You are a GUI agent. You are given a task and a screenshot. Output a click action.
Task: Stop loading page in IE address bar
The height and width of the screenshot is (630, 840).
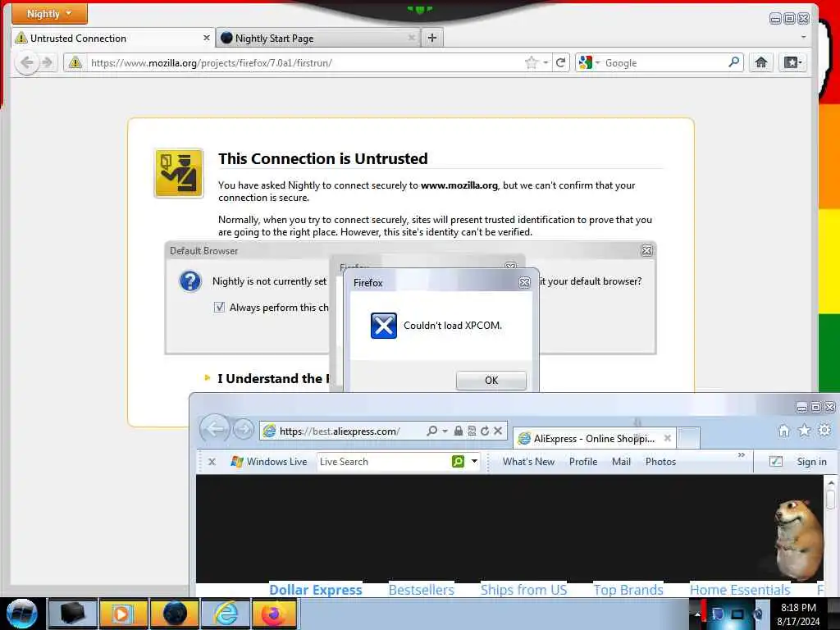pyautogui.click(x=498, y=431)
